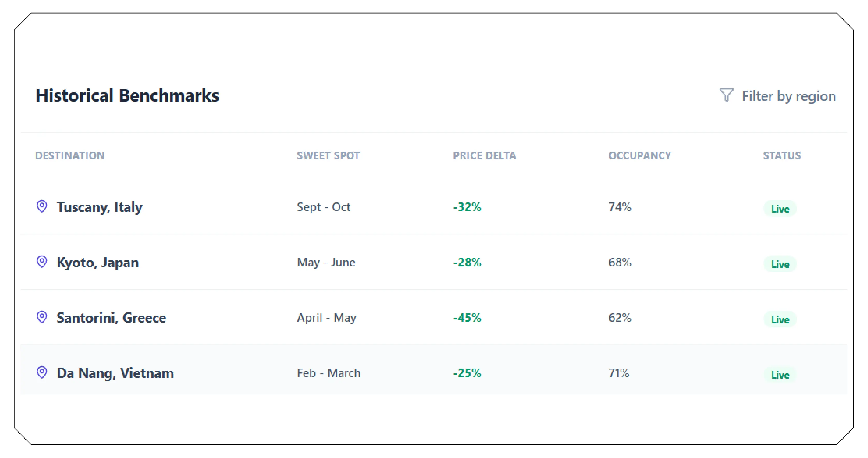Select Santorini, Greece destination name
Image resolution: width=868 pixels, height=458 pixels.
pyautogui.click(x=111, y=318)
